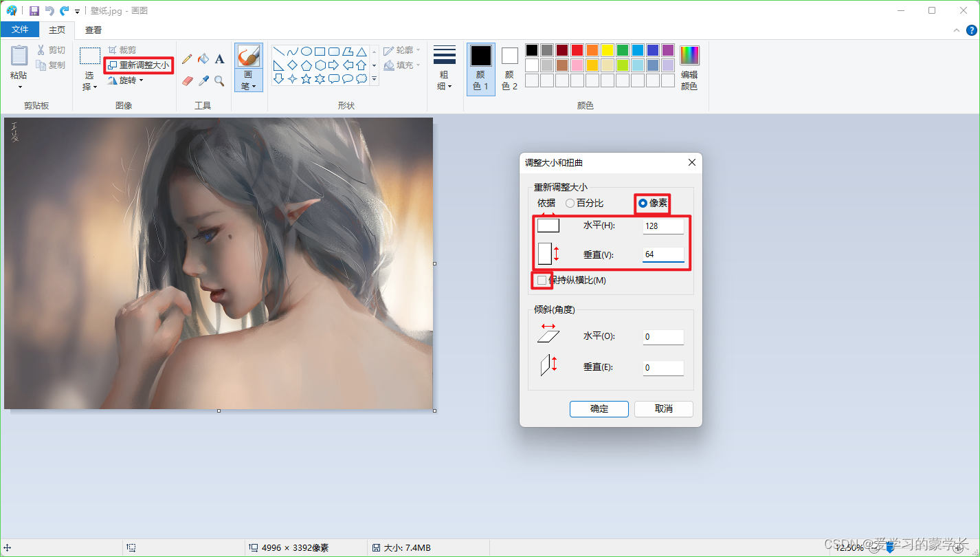The height and width of the screenshot is (557, 980).
Task: Pick the five-point star shape
Action: coord(307,79)
